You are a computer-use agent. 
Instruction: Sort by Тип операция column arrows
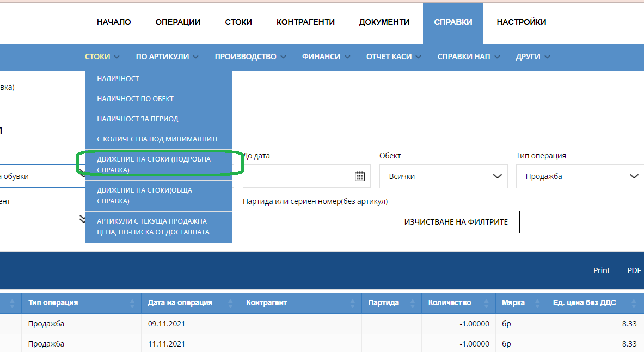pos(132,303)
